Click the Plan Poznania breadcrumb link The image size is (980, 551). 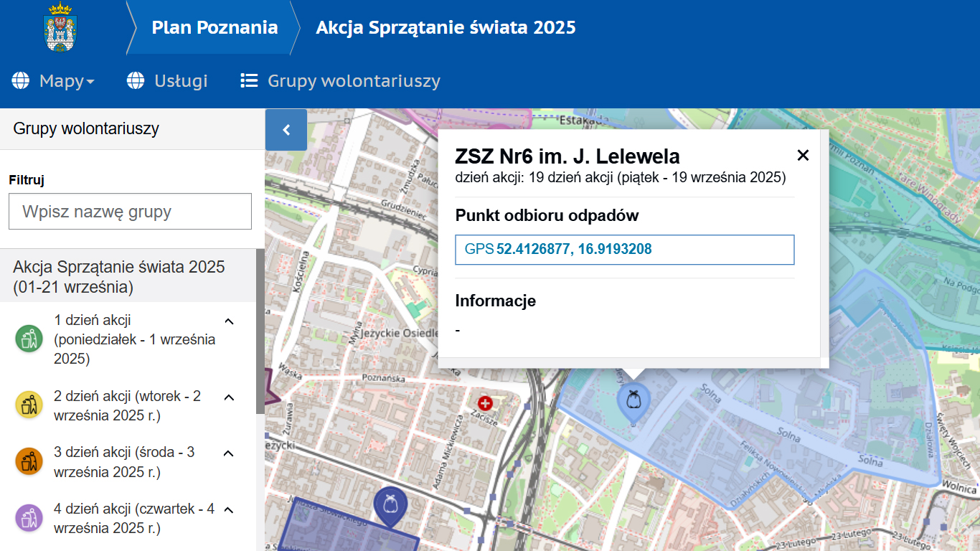215,28
